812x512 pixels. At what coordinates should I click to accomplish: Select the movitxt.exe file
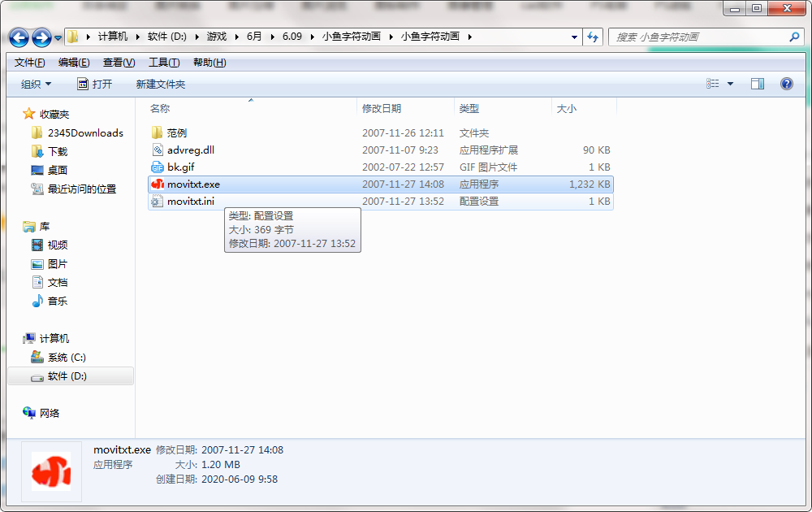[193, 184]
